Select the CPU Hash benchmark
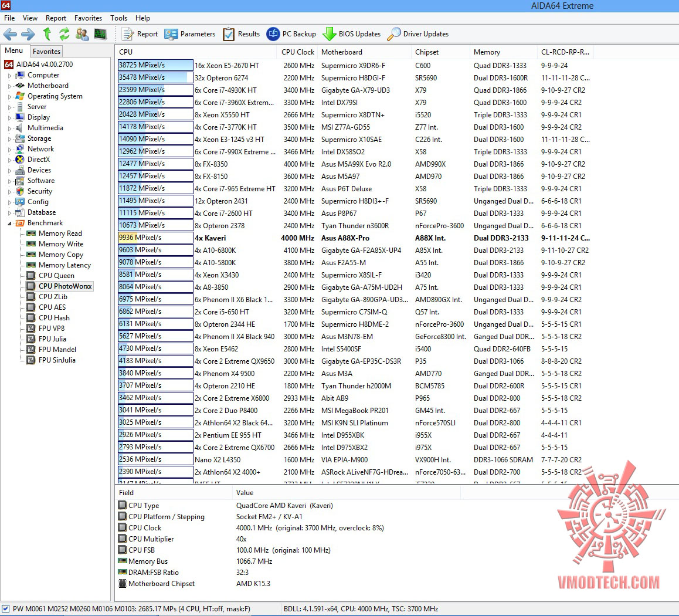Image resolution: width=679 pixels, height=616 pixels. [x=54, y=318]
